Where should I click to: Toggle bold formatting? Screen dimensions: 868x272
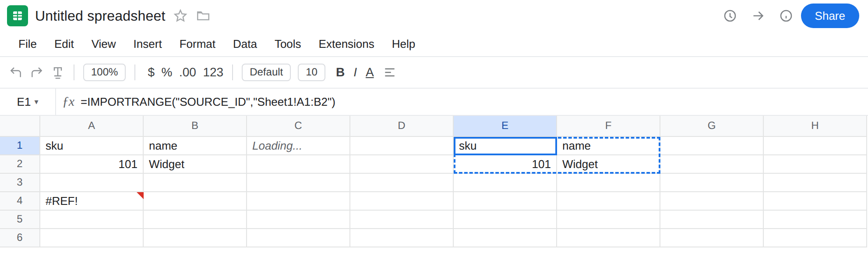340,72
